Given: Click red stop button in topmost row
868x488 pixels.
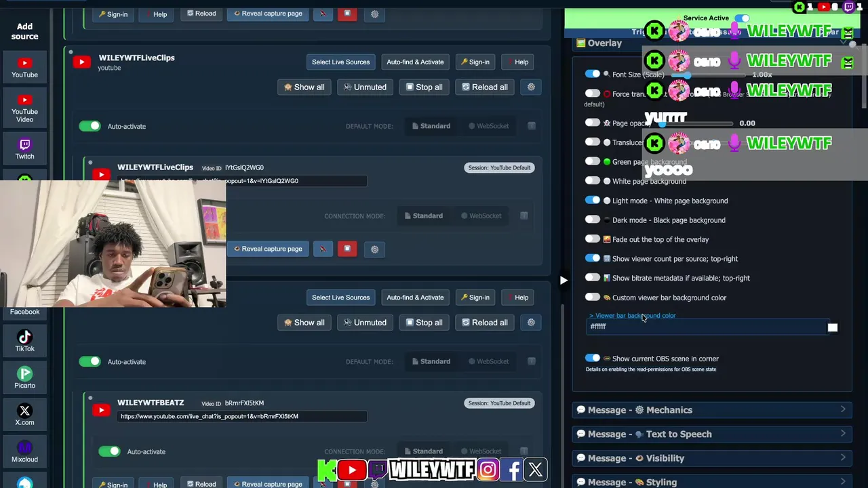Looking at the screenshot, I should pos(347,14).
